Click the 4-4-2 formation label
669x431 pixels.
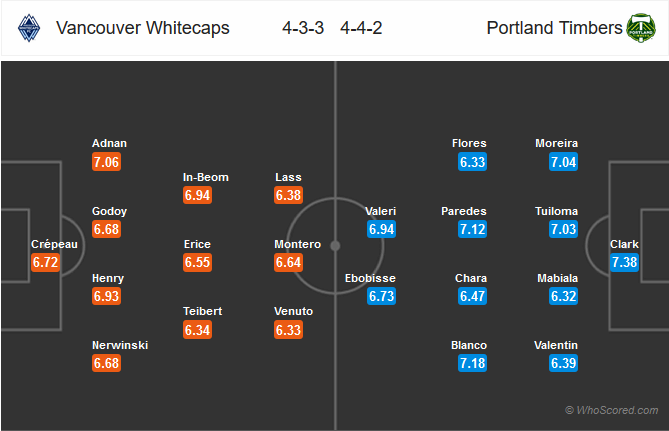pyautogui.click(x=361, y=28)
